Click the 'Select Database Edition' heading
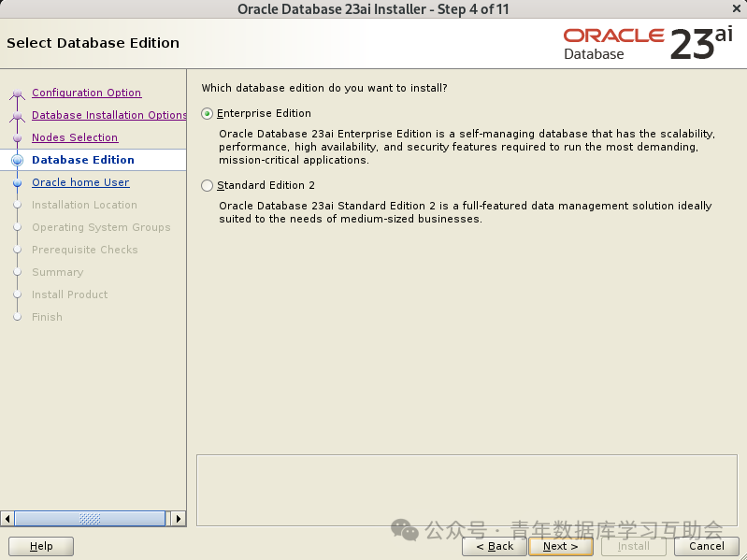The width and height of the screenshot is (747, 560). pos(93,43)
